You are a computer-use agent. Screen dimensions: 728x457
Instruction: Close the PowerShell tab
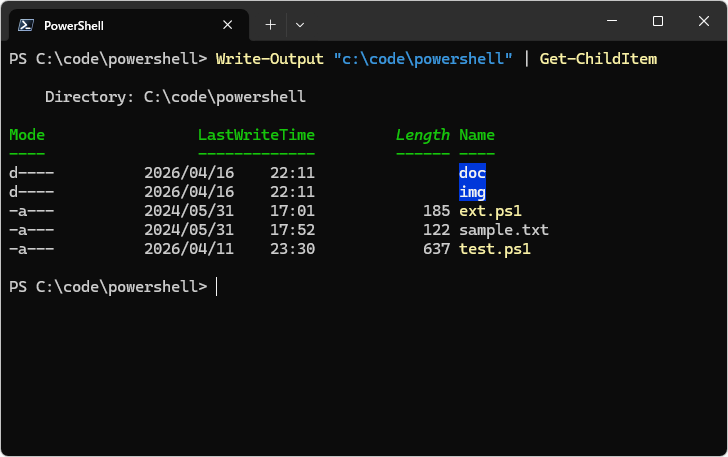[x=229, y=25]
